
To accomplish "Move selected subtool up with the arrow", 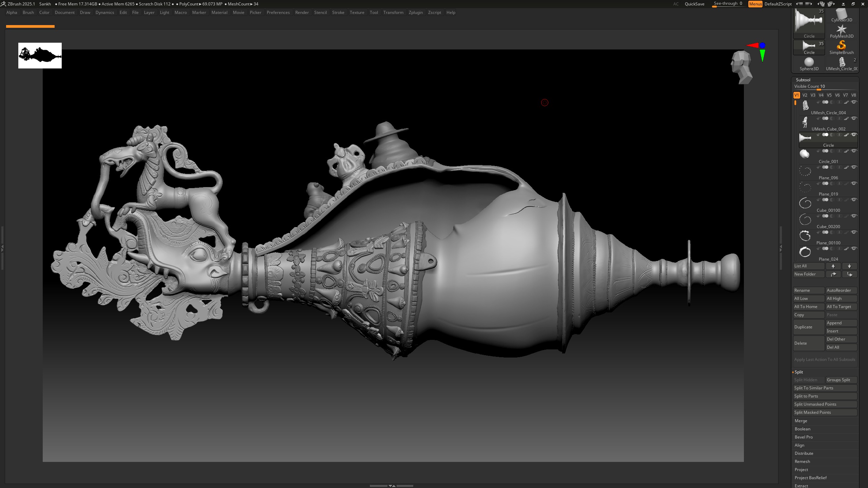I will [x=833, y=266].
